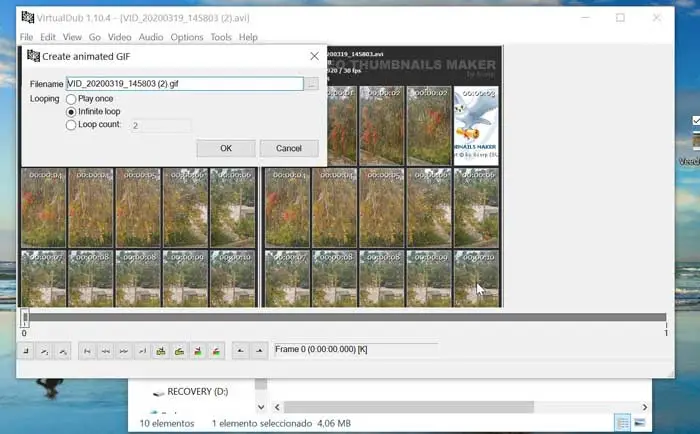
Task: Click Cancel in Create animated GIF dialog
Action: (x=289, y=148)
